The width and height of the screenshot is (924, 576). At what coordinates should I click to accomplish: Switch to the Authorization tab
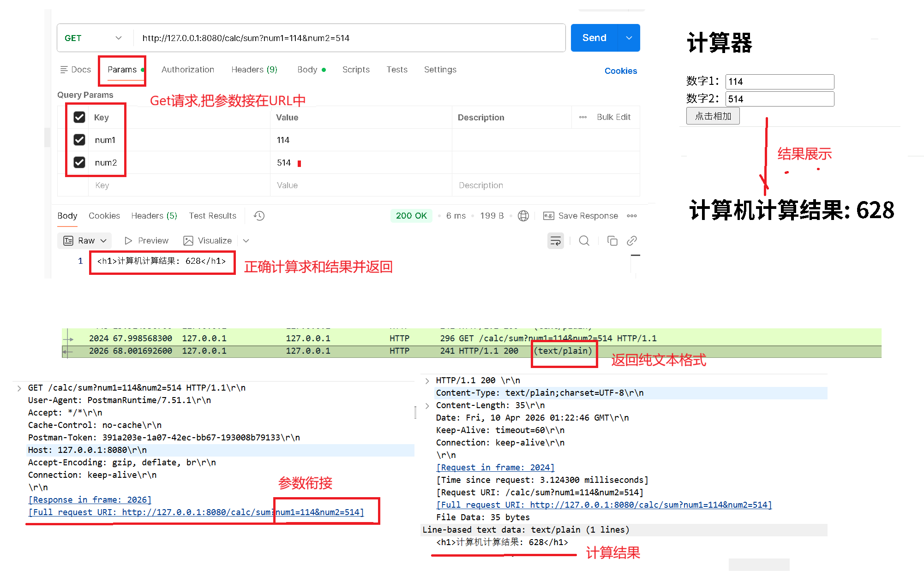click(x=187, y=70)
